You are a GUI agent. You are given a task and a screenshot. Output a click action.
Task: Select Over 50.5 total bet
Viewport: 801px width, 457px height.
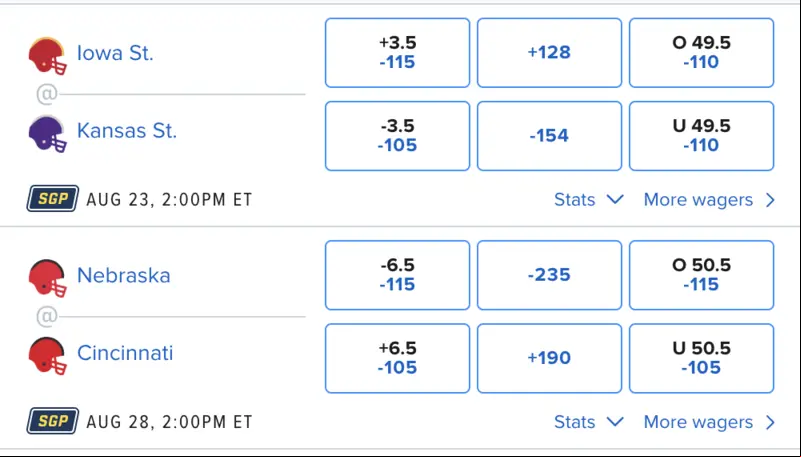click(701, 275)
